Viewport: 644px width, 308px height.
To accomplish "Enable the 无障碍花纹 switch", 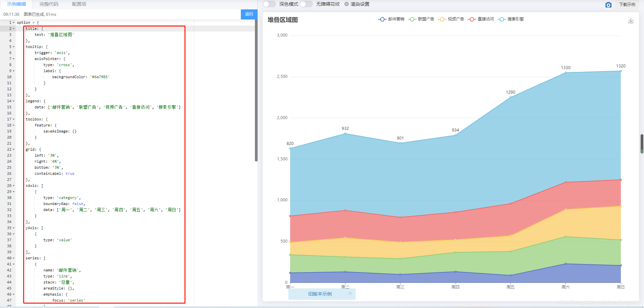I will 306,4.
